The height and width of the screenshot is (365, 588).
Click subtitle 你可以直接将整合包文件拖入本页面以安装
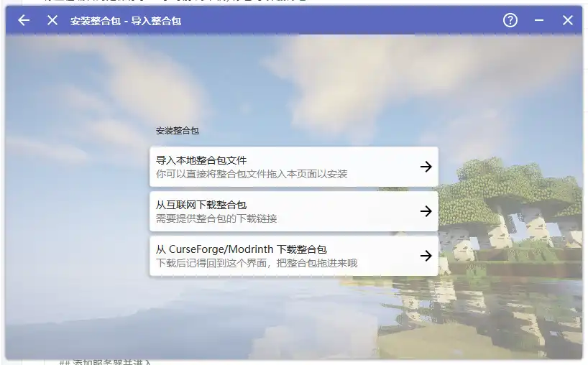(252, 174)
